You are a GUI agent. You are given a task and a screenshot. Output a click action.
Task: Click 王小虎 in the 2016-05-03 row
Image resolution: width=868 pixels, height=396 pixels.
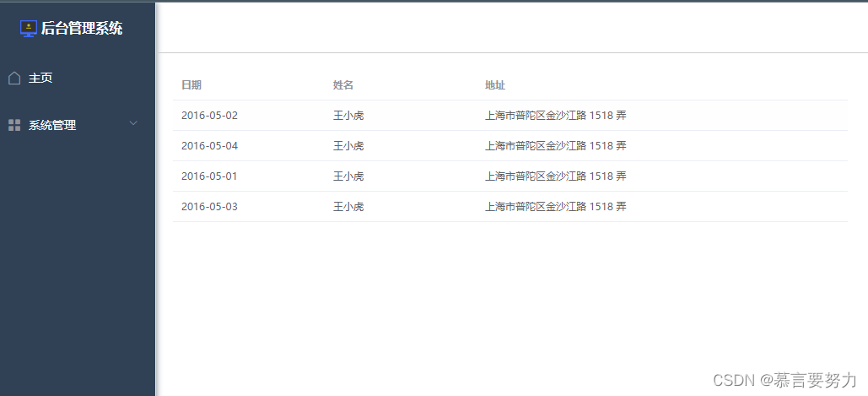(x=348, y=207)
